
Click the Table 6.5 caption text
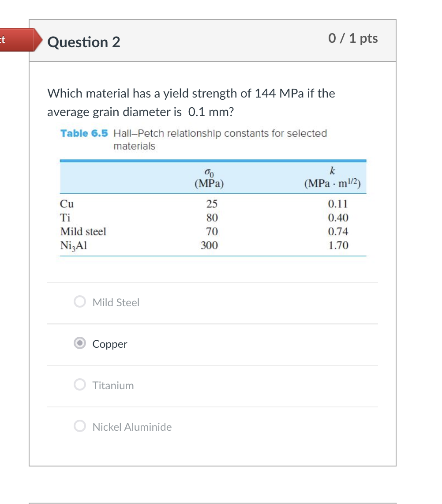[84, 133]
